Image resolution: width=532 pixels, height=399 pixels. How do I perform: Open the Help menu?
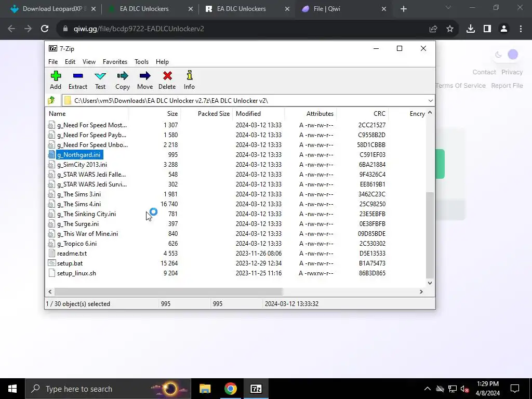click(162, 62)
